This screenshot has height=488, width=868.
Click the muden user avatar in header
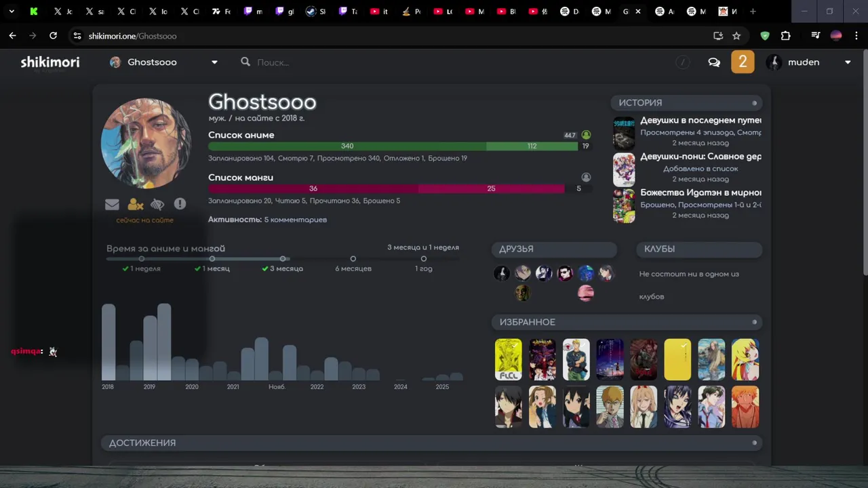[774, 62]
